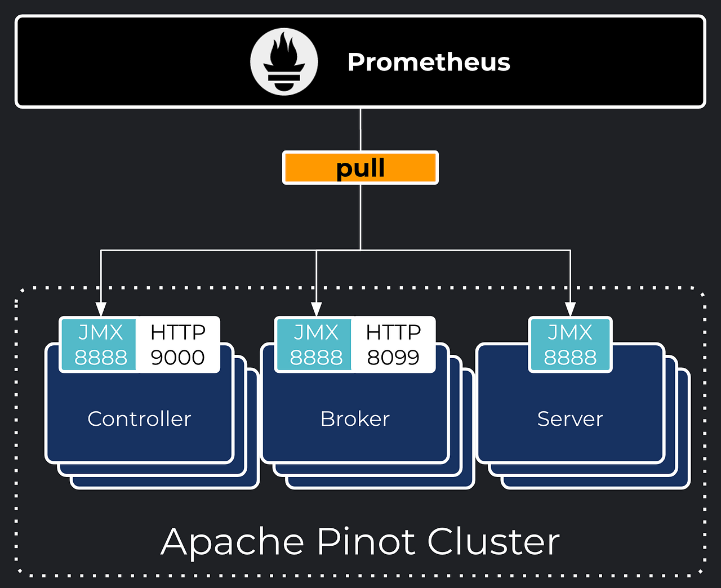The width and height of the screenshot is (721, 588).
Task: Select the JMX 8888 badge on Controller
Action: coord(98,344)
